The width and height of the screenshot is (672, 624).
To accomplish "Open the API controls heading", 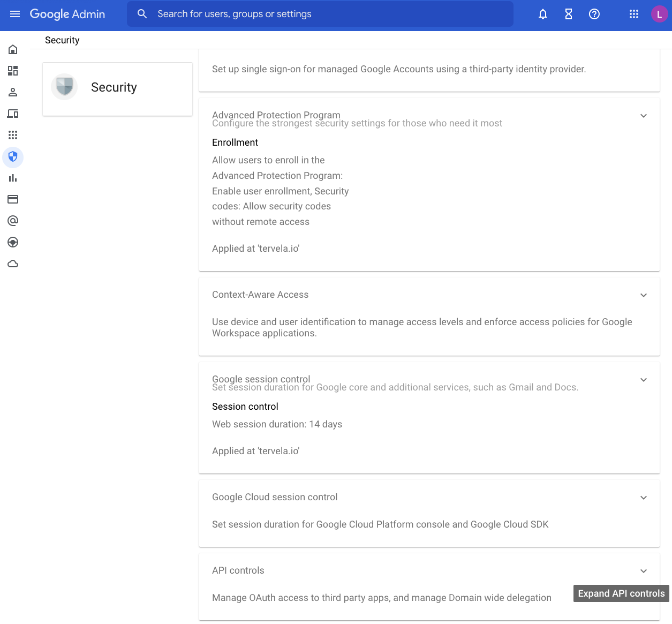I will tap(238, 570).
